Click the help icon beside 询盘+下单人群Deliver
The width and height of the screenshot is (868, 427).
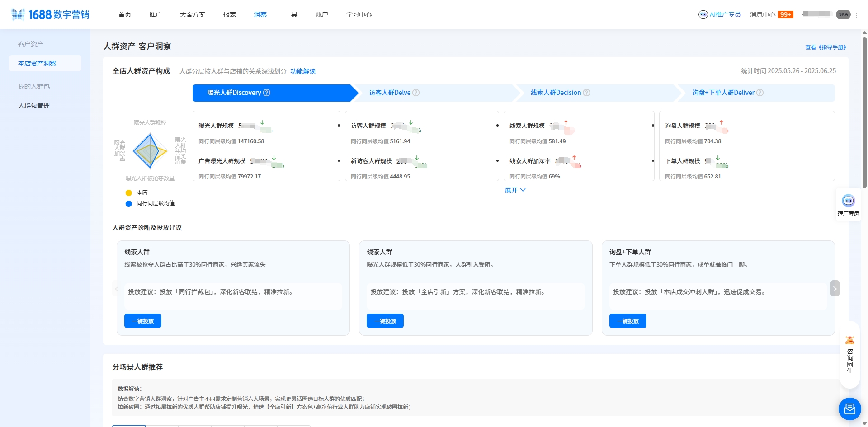click(x=760, y=93)
